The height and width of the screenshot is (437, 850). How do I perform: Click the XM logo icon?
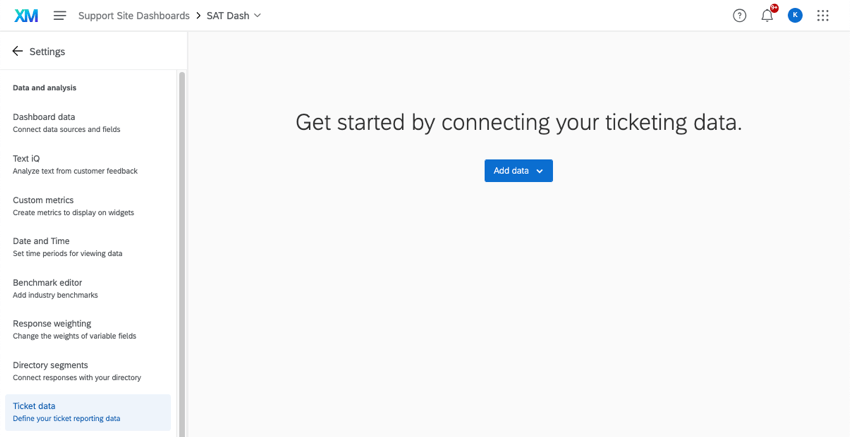[26, 16]
